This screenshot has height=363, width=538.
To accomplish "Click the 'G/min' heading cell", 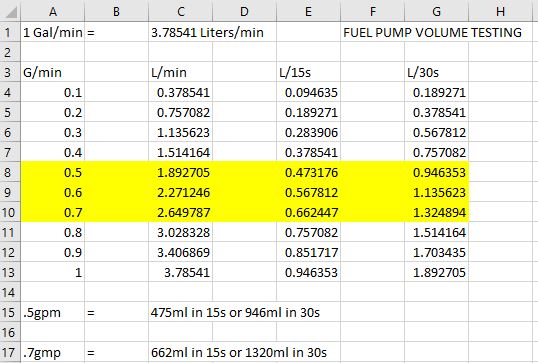I will coord(52,72).
